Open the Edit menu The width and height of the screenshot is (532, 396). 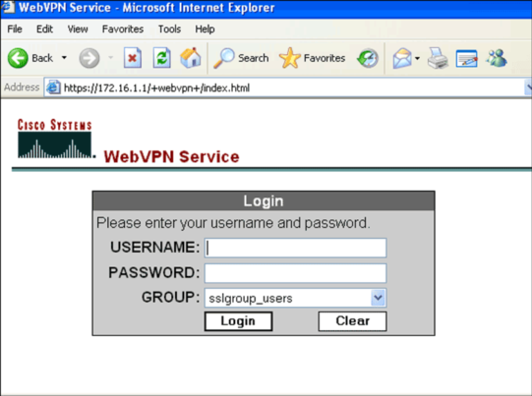coord(44,29)
